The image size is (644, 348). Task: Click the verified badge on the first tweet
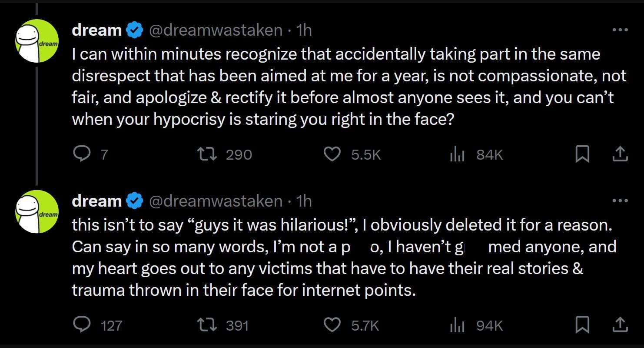(x=133, y=29)
